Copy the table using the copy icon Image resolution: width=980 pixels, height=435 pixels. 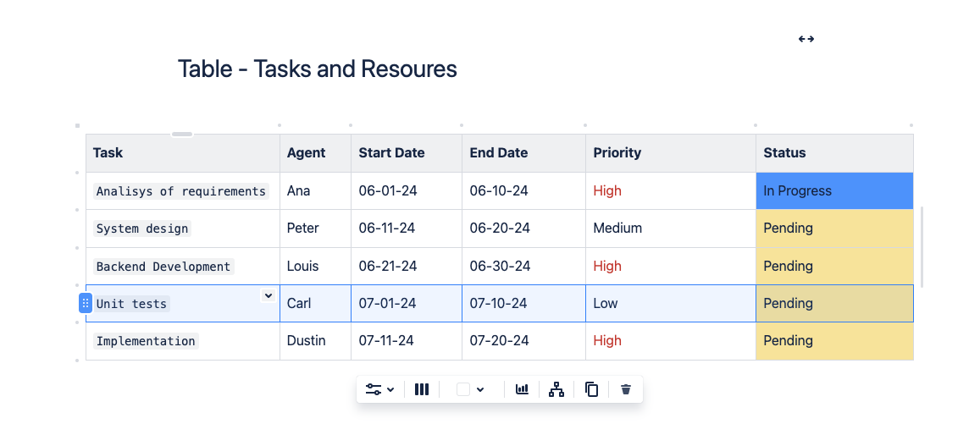(591, 389)
